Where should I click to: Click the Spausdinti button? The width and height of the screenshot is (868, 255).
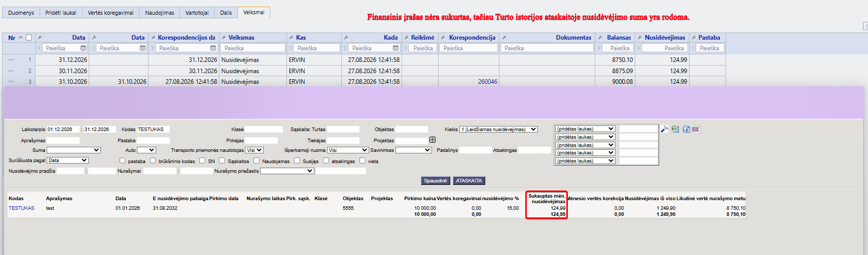(436, 181)
